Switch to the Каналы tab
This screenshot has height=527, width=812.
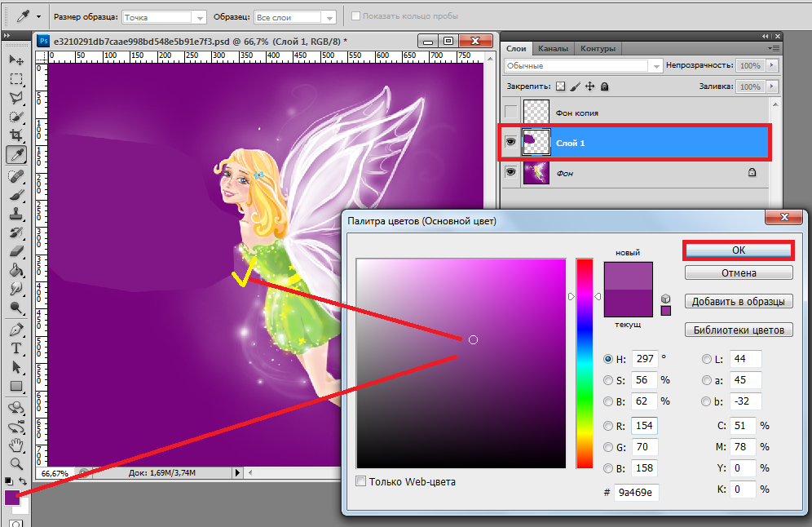tap(553, 49)
